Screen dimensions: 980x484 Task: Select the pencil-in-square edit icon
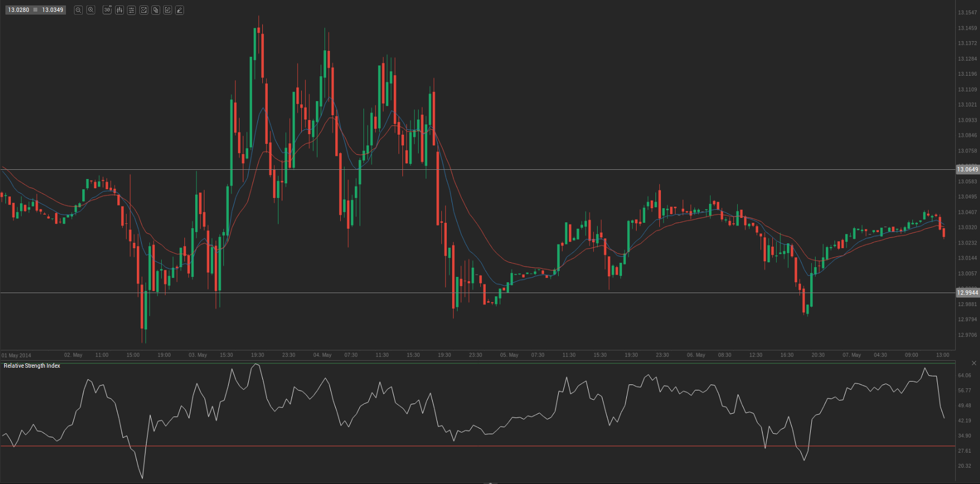168,10
